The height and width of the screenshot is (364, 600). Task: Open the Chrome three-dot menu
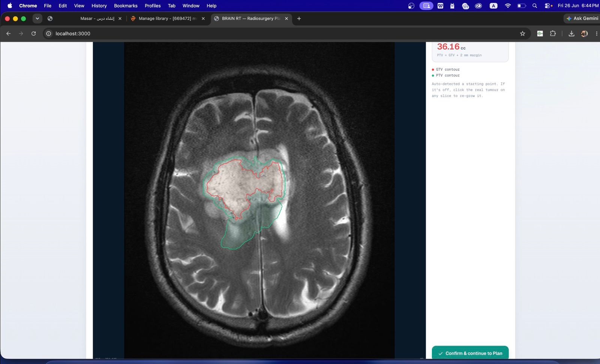click(596, 33)
